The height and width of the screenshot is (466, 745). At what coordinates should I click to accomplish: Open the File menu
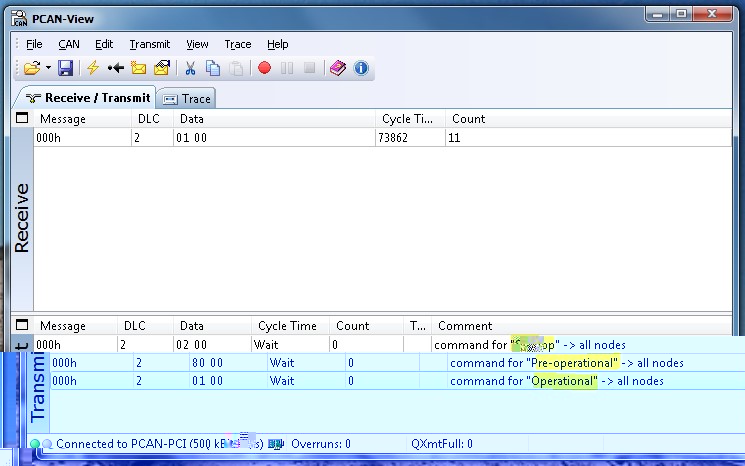coord(34,44)
